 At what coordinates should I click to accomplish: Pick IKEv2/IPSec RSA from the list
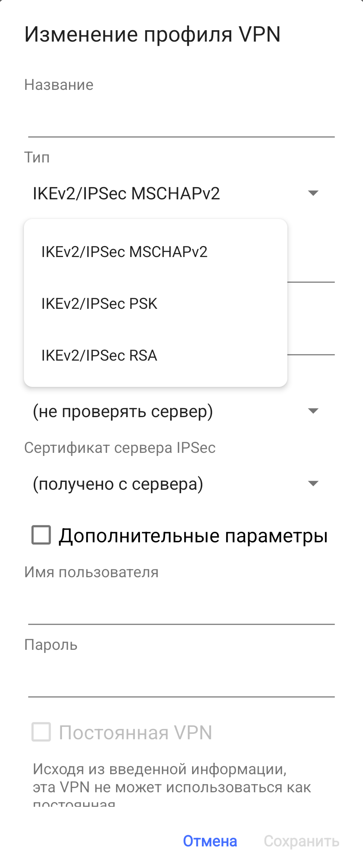tap(99, 356)
